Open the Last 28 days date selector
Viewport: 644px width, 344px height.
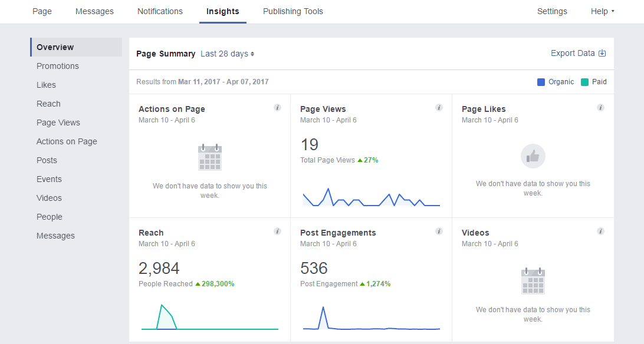click(227, 53)
